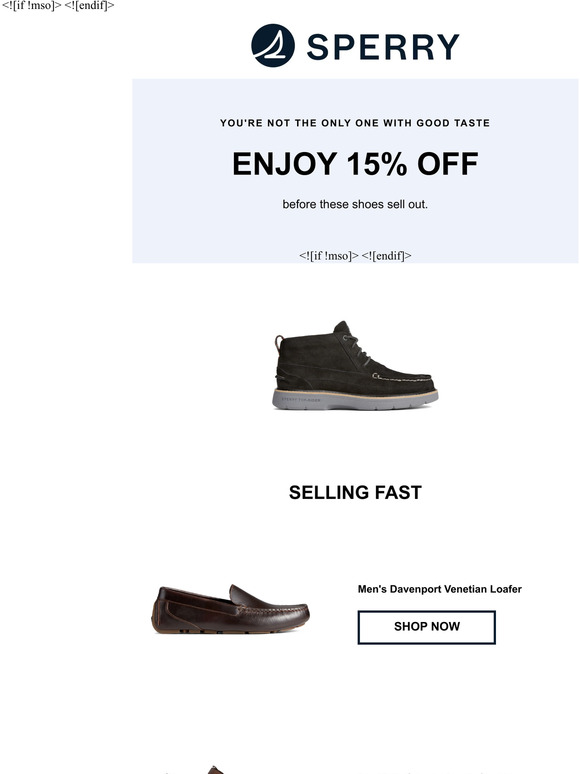
Task: Click the gray outsole of black boot
Action: (355, 401)
